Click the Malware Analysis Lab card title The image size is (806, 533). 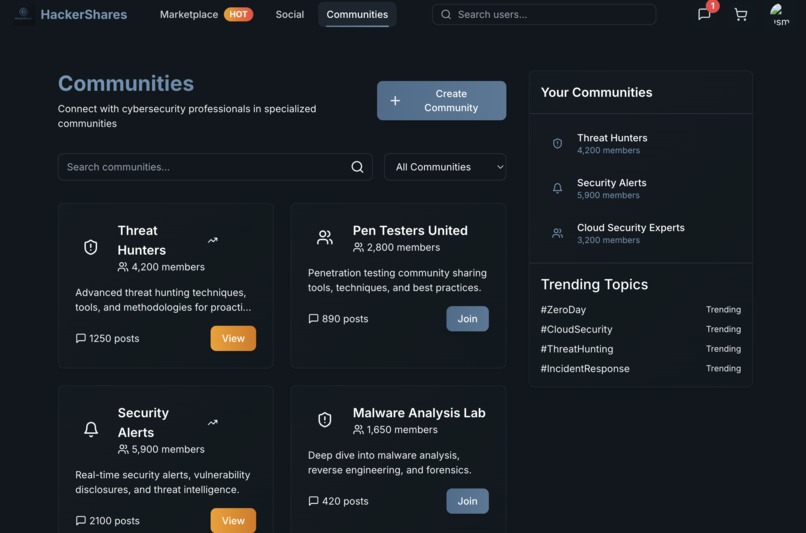pyautogui.click(x=419, y=413)
